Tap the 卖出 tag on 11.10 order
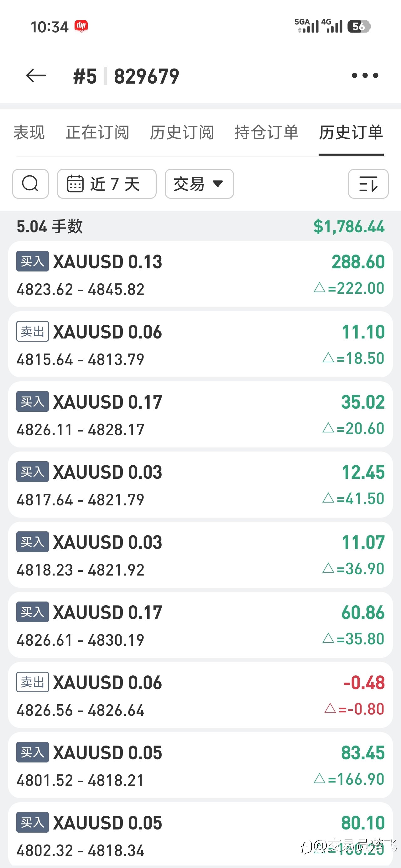Viewport: 401px width, 868px height. 32,332
